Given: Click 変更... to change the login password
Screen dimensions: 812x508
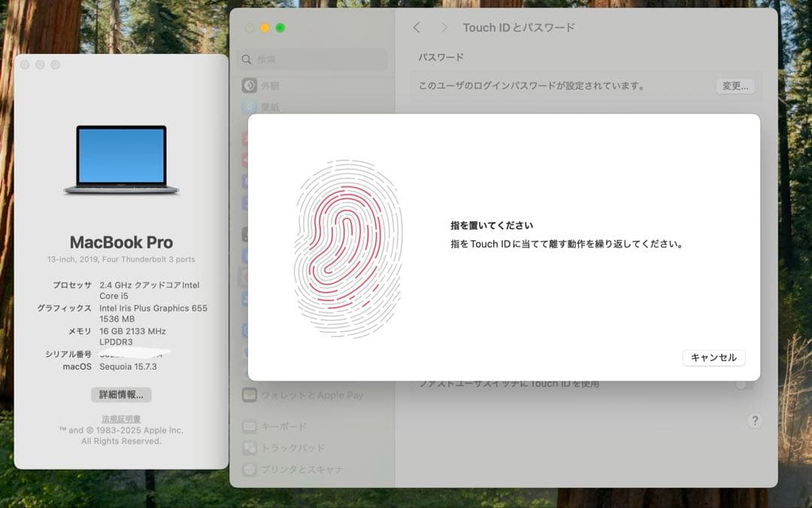Looking at the screenshot, I should [x=735, y=86].
